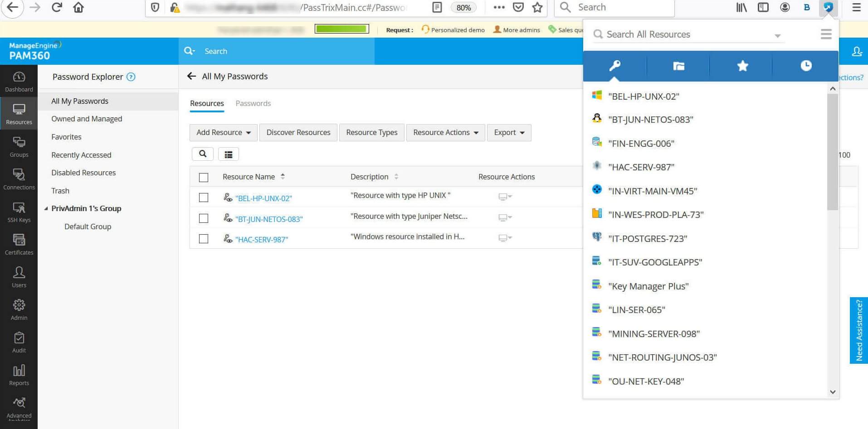Open the Groups sidebar section

coord(19,147)
